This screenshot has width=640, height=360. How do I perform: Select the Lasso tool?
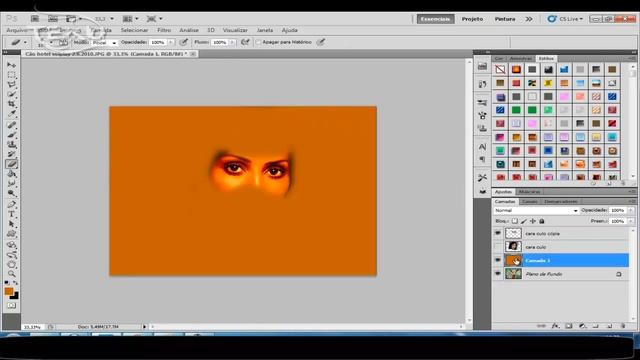click(x=11, y=84)
